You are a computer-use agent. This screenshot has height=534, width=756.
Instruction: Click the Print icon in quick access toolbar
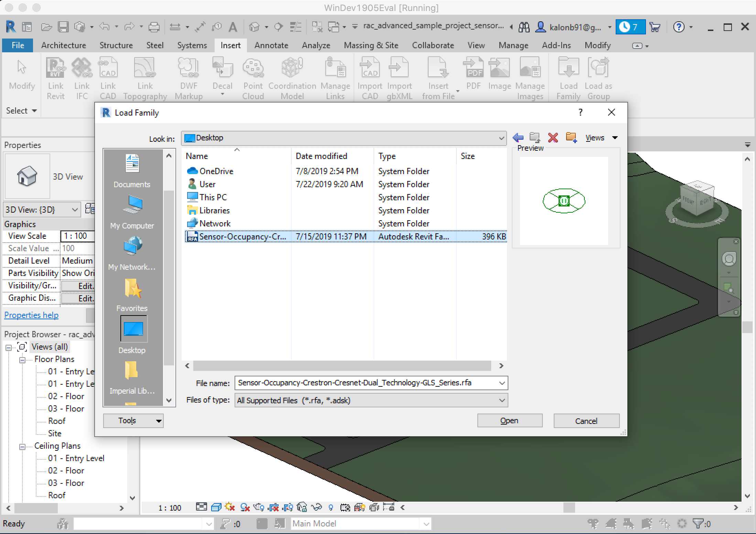click(x=154, y=27)
